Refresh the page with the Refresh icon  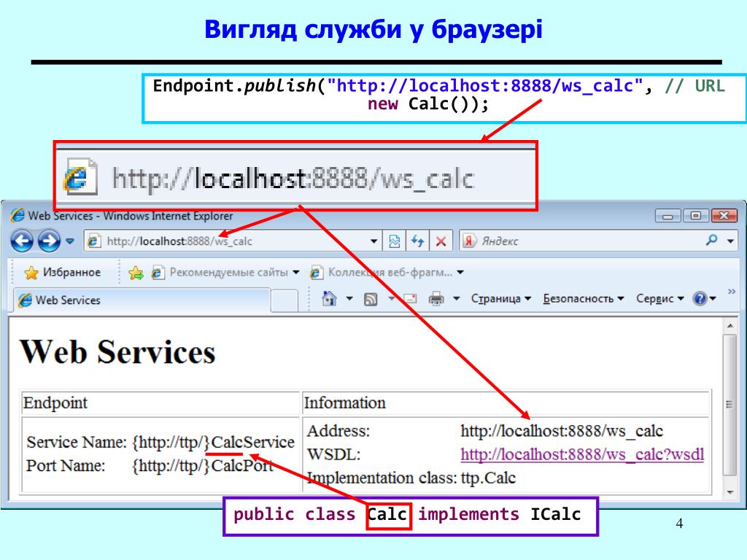pyautogui.click(x=418, y=241)
